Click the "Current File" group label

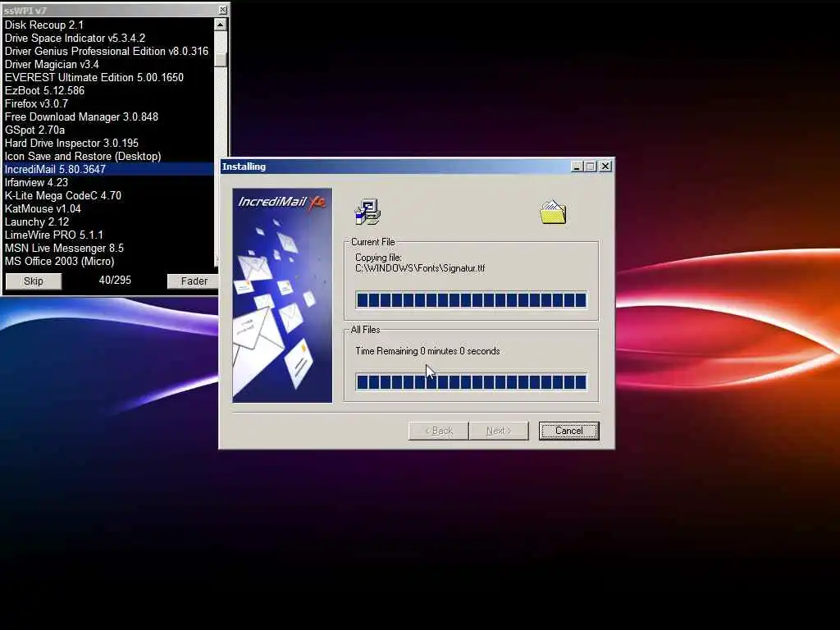(373, 242)
